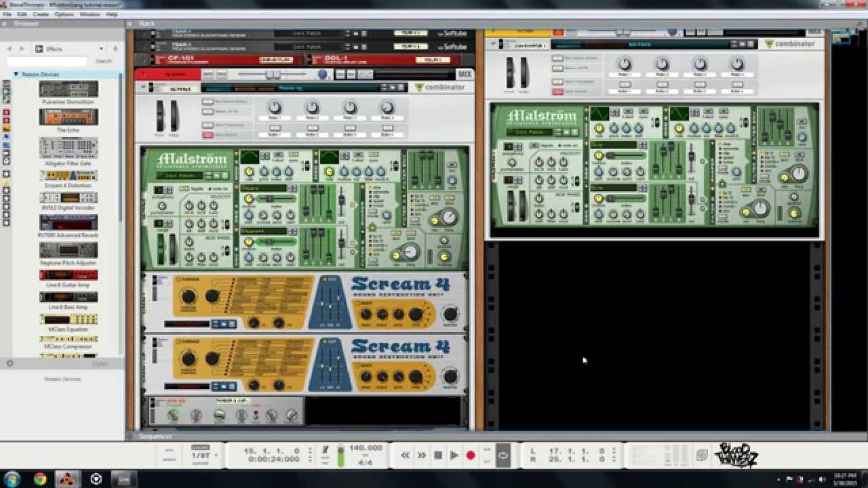Toggle Show Programmer on the left Combinator
The width and height of the screenshot is (868, 488).
pos(208,125)
